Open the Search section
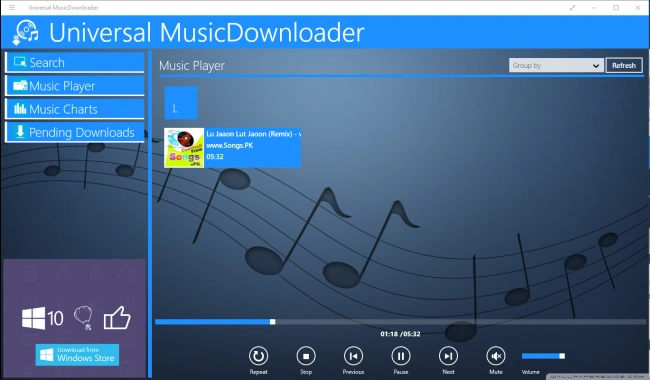650x380 pixels. [x=75, y=63]
